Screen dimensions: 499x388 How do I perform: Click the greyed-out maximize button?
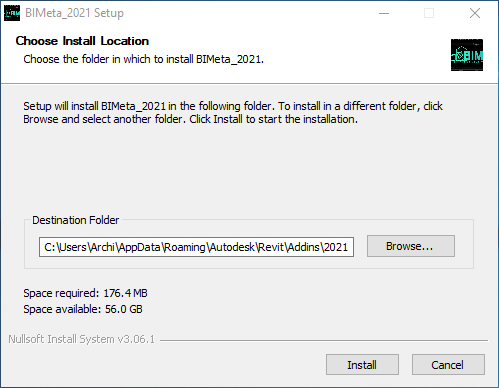click(429, 13)
